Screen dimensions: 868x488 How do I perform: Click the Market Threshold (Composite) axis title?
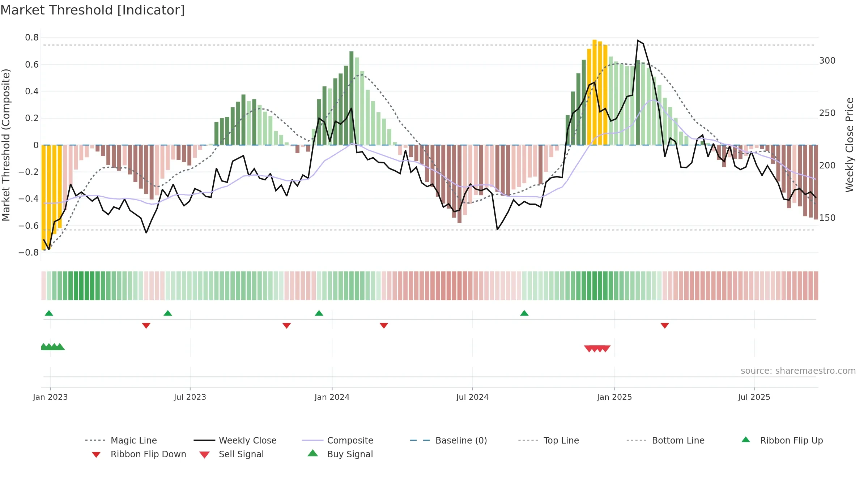coord(6,145)
